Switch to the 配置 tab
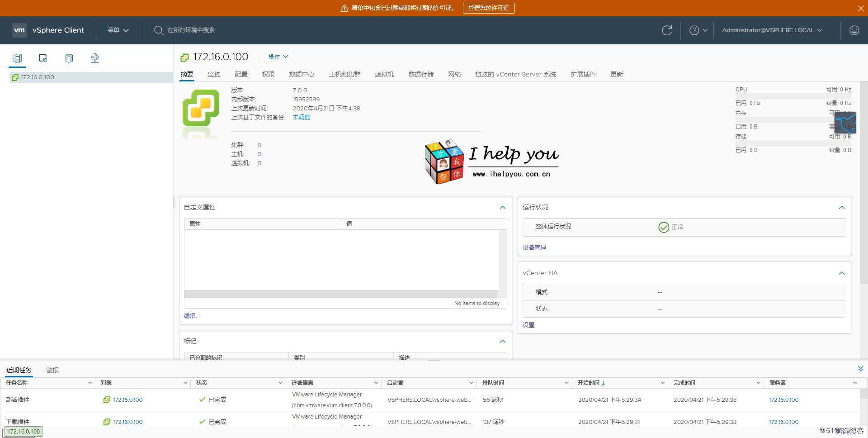The height and width of the screenshot is (438, 868). [x=241, y=74]
